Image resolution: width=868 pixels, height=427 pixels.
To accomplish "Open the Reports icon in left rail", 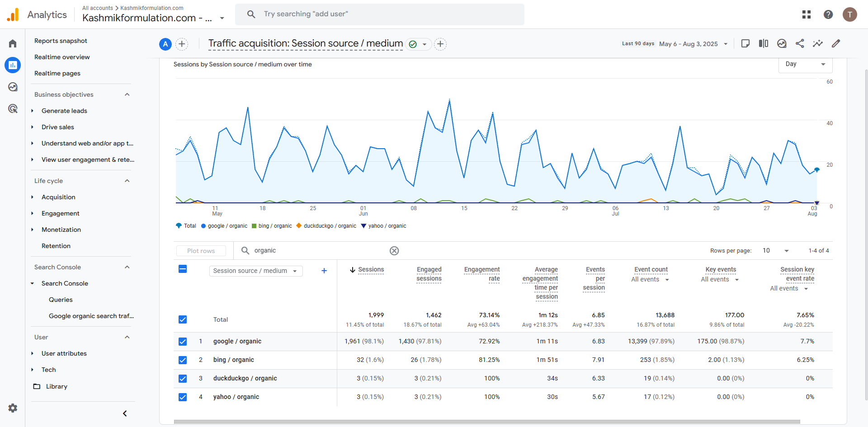I will (13, 65).
